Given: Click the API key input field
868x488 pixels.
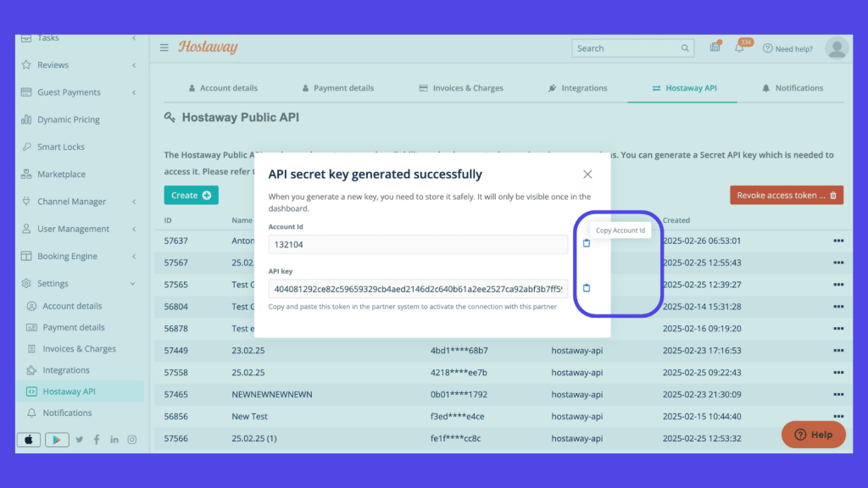Looking at the screenshot, I should (418, 289).
